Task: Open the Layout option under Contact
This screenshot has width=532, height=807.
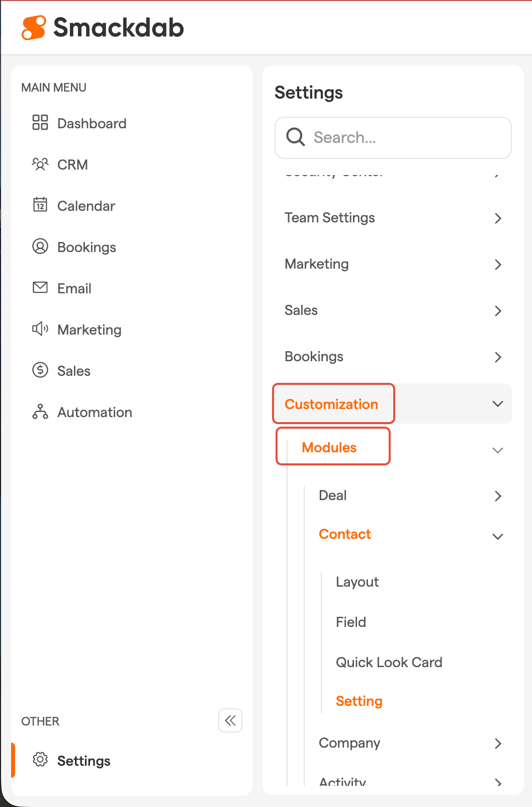Action: pyautogui.click(x=357, y=582)
